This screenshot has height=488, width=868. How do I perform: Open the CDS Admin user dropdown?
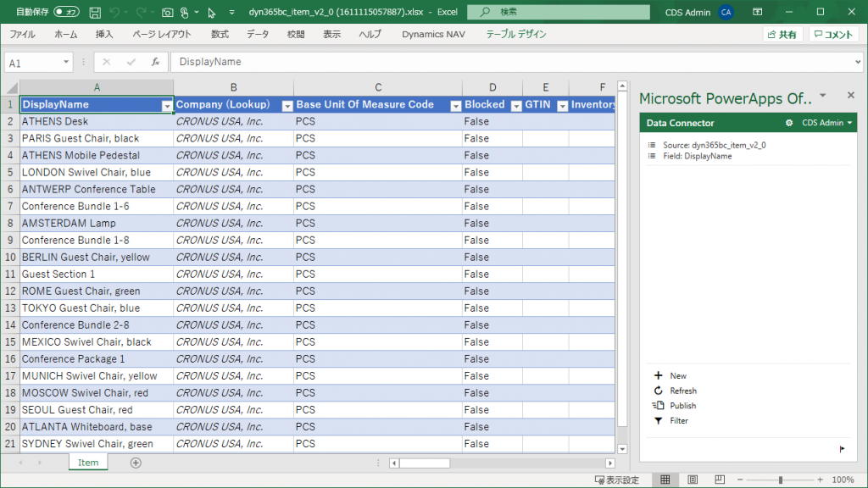click(x=827, y=123)
